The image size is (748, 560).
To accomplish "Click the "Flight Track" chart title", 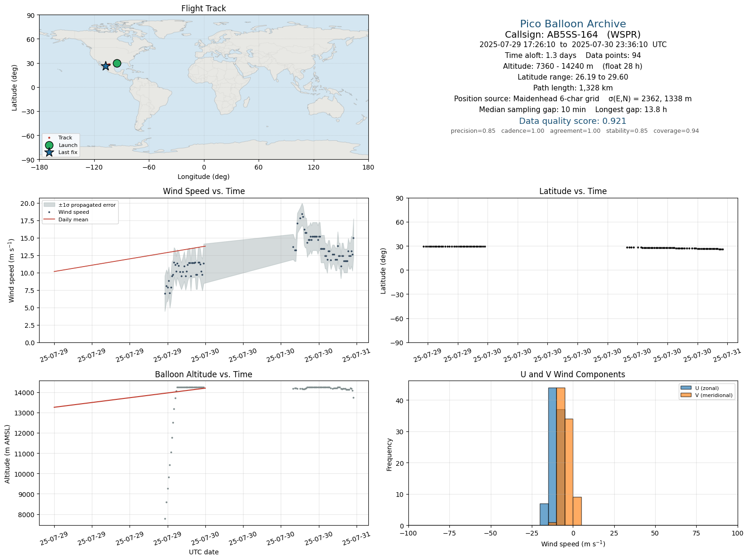I will pos(203,8).
